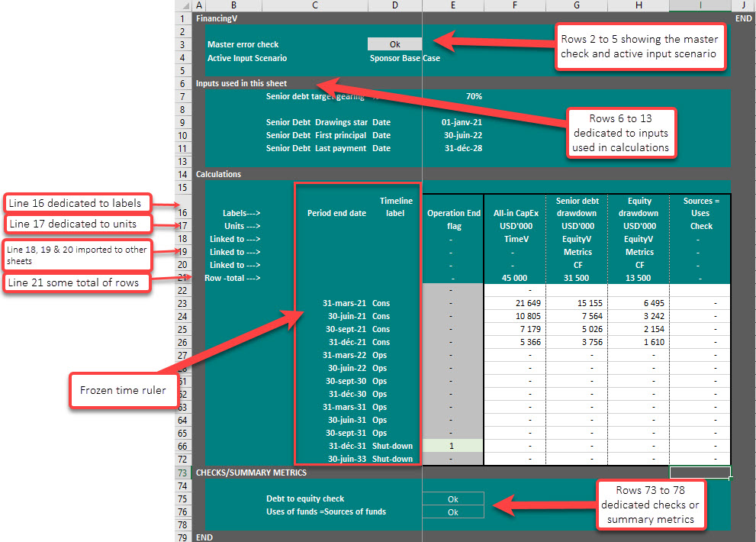Click the 'Inputs used in this sheet' heading
The image size is (756, 542).
pyautogui.click(x=241, y=83)
